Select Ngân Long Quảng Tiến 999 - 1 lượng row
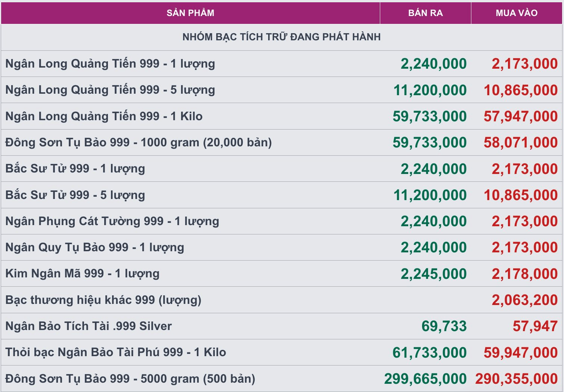 point(282,64)
